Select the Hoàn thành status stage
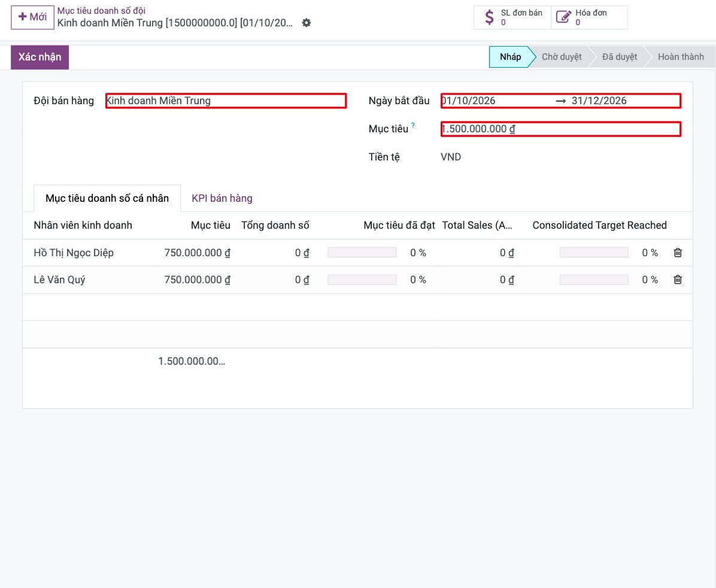 pos(681,57)
